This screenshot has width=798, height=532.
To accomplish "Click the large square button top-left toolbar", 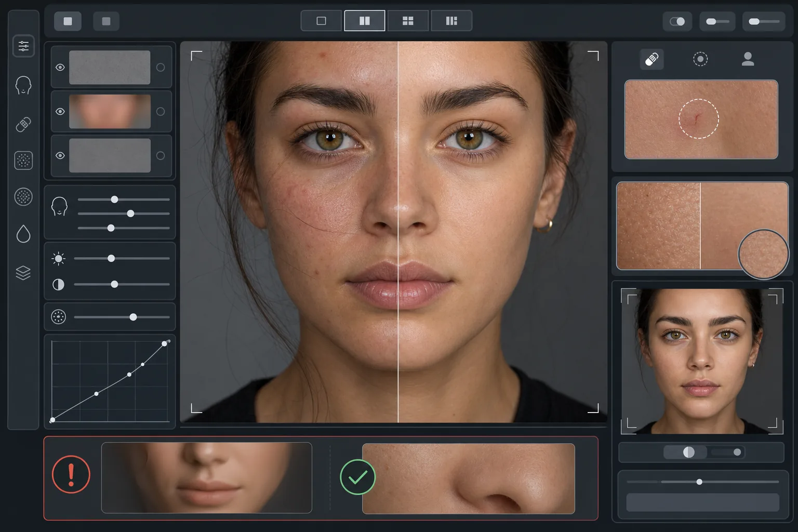I will tap(68, 21).
